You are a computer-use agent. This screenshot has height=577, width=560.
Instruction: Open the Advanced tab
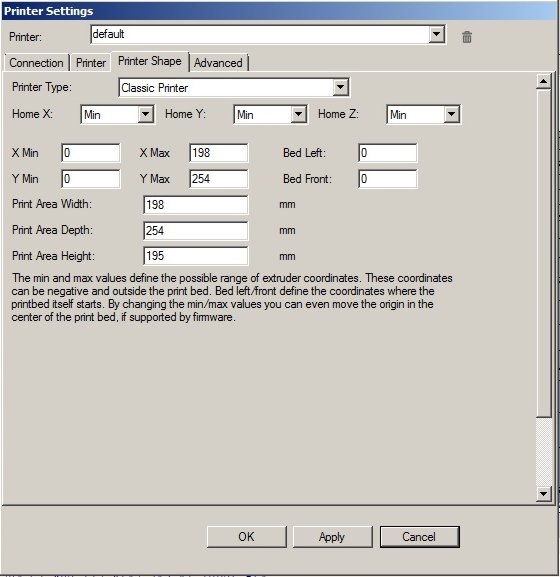[x=218, y=63]
